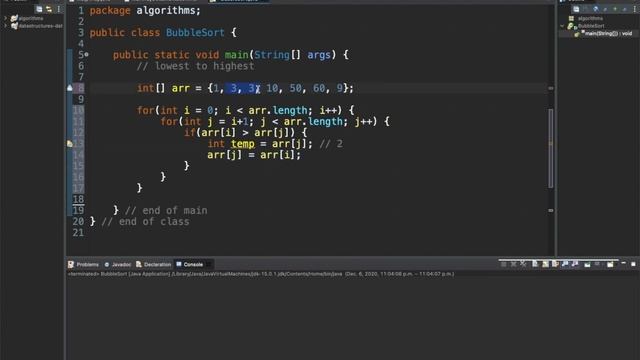The image size is (640, 360).
Task: Maximize the Console panel
Action: tap(633, 264)
